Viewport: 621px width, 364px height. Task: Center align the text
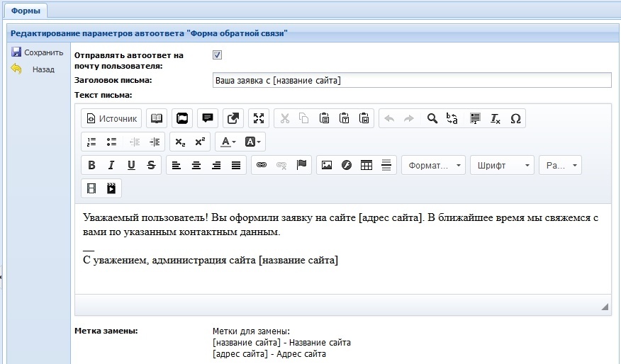(196, 165)
